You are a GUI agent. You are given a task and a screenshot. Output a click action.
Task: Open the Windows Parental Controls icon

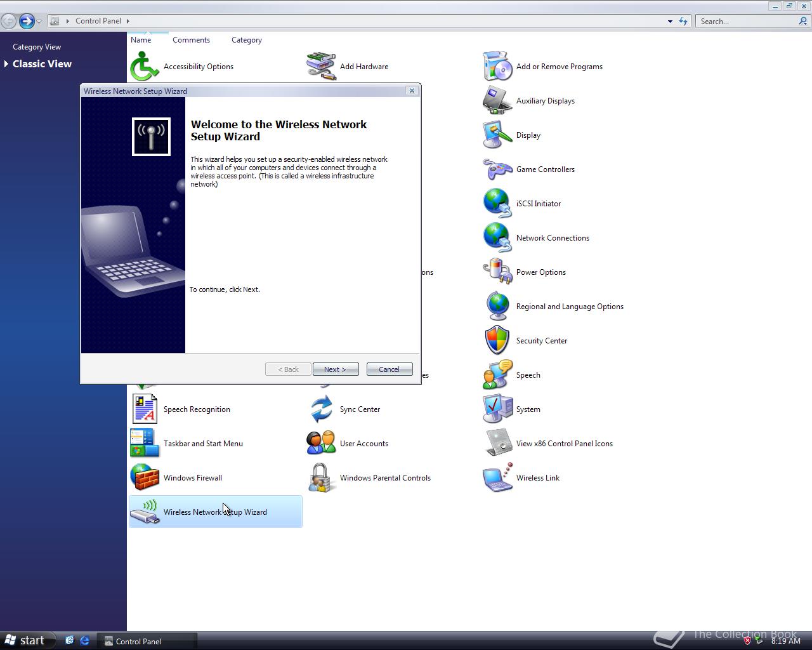321,478
